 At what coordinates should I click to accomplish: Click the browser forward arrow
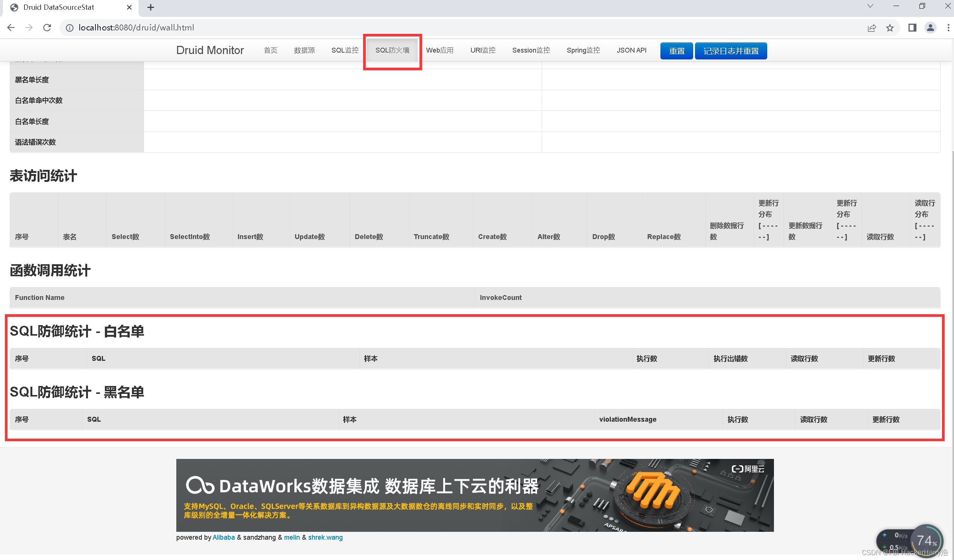point(29,28)
